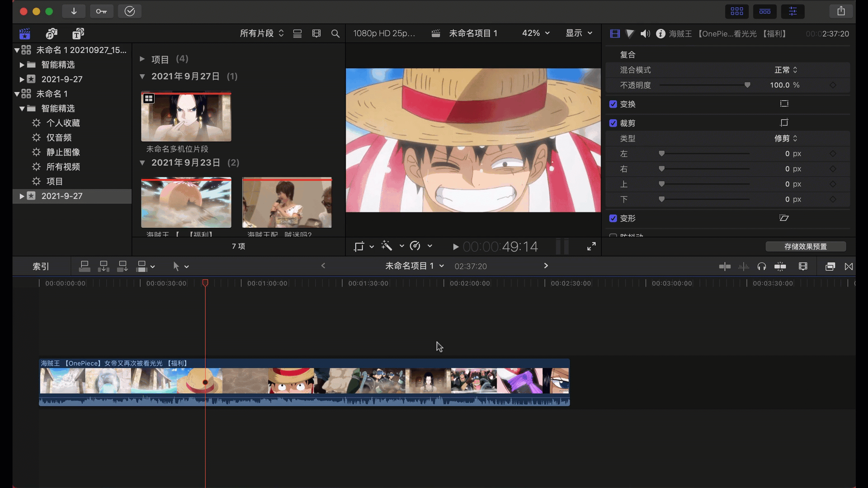Image resolution: width=868 pixels, height=488 pixels.
Task: Click the Crop onscreen control icon
Action: pyautogui.click(x=784, y=123)
